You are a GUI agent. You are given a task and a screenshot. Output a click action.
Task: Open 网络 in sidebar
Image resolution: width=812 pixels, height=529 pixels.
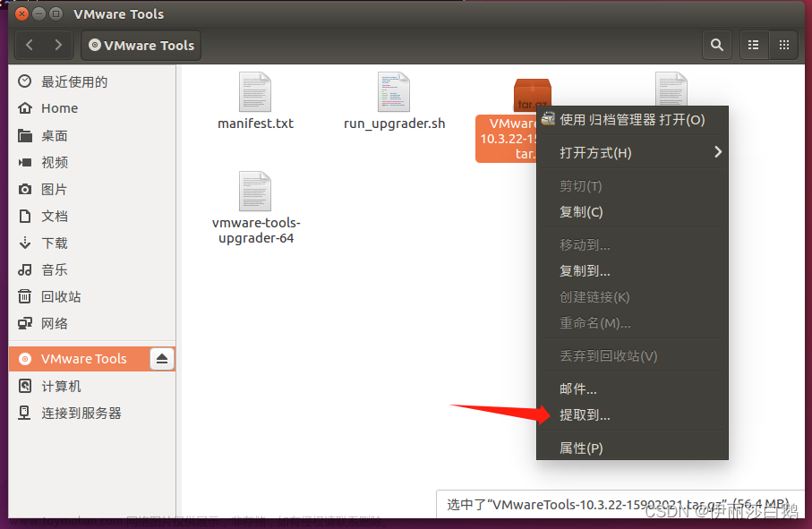(x=92, y=323)
